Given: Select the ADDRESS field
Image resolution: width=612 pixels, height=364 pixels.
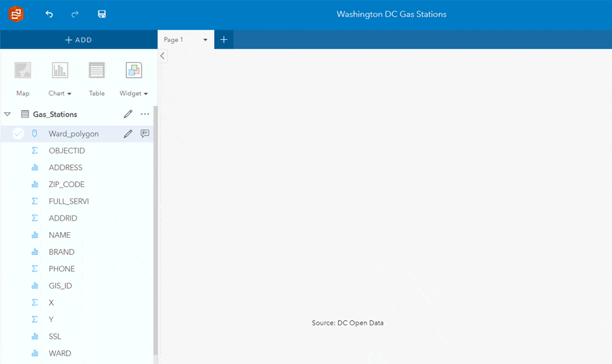Looking at the screenshot, I should [x=65, y=167].
